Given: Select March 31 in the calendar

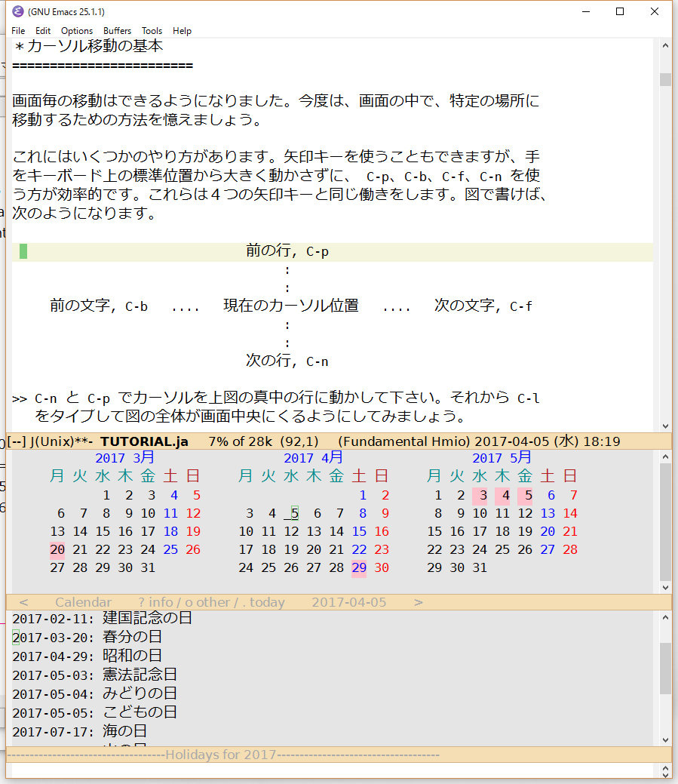Looking at the screenshot, I should (148, 567).
